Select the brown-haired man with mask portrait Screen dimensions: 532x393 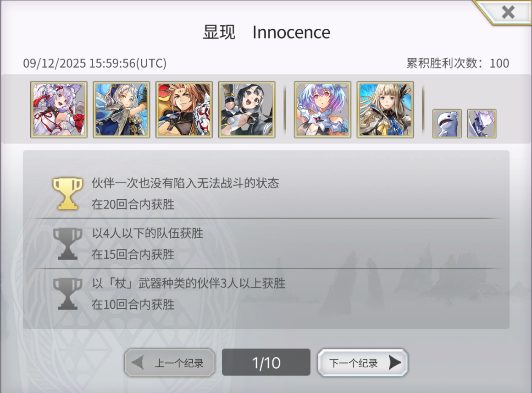coord(184,109)
